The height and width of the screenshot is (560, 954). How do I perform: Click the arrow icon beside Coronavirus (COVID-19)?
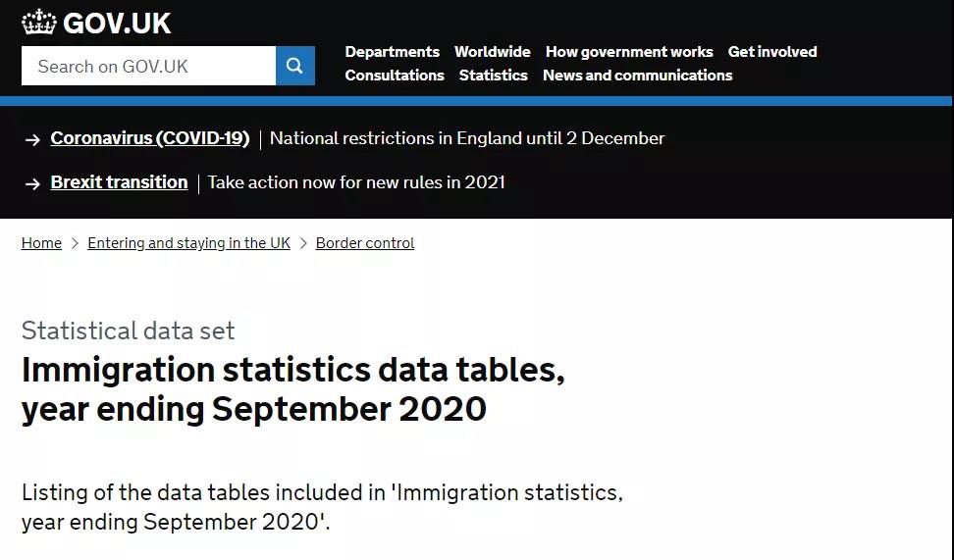click(x=32, y=140)
